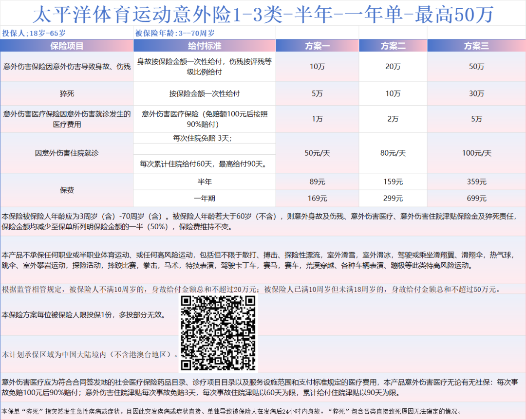Screen dimensions: 526x420
Task: Select the 半年 premium period cell
Action: tap(204, 182)
